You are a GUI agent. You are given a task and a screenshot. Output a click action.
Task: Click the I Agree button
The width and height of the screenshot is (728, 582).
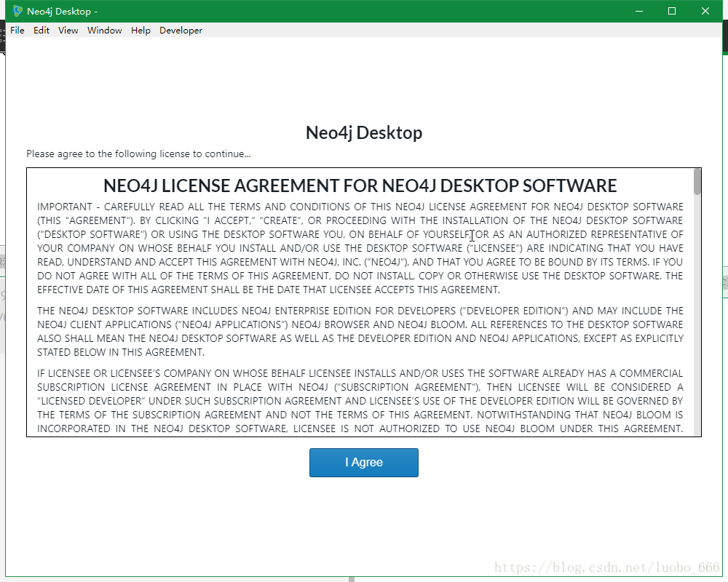[363, 462]
